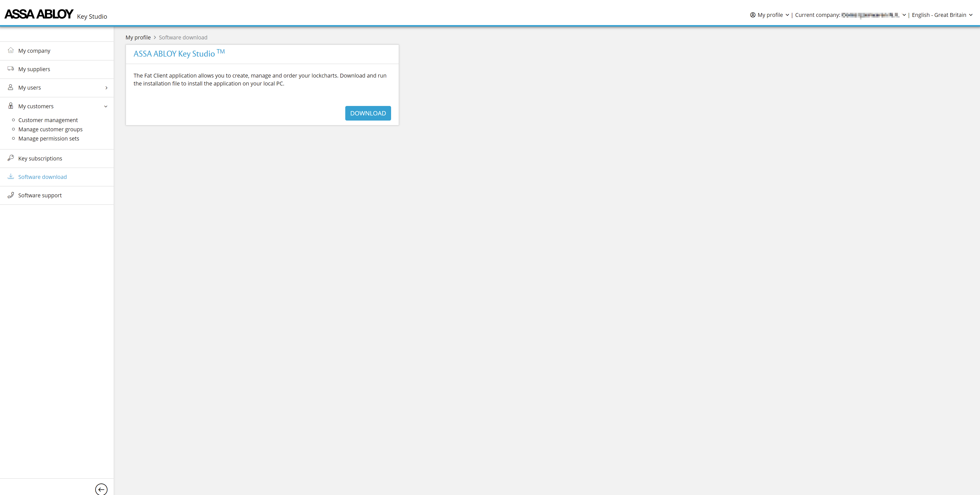The image size is (980, 495).
Task: Open the English - Great Britain language dropdown
Action: pos(942,15)
